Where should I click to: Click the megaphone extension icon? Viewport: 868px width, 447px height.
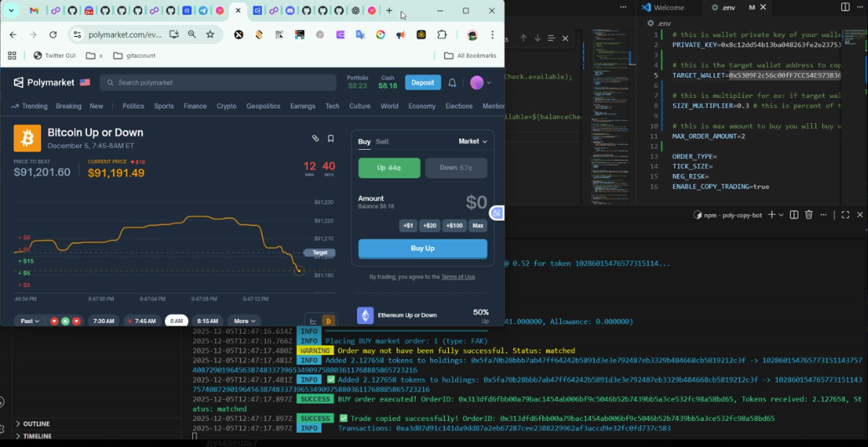click(x=401, y=34)
